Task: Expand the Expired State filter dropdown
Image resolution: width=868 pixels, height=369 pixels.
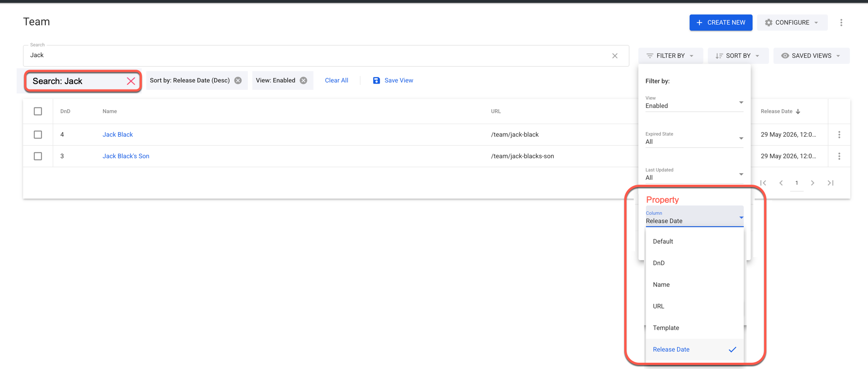Action: (x=694, y=138)
